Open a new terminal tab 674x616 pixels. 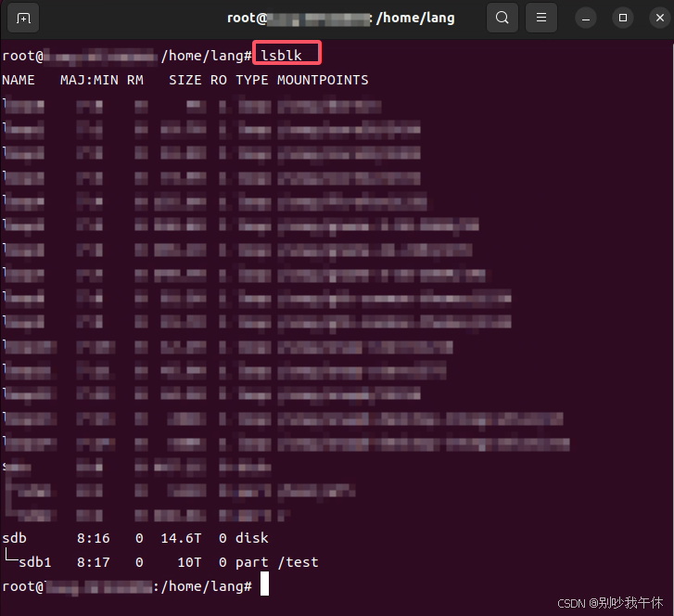tap(23, 18)
